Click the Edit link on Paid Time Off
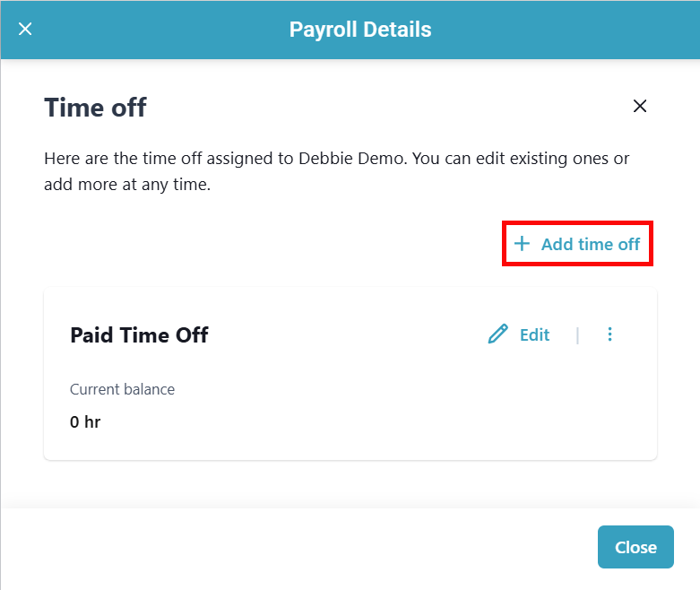The image size is (700, 590). pos(534,334)
